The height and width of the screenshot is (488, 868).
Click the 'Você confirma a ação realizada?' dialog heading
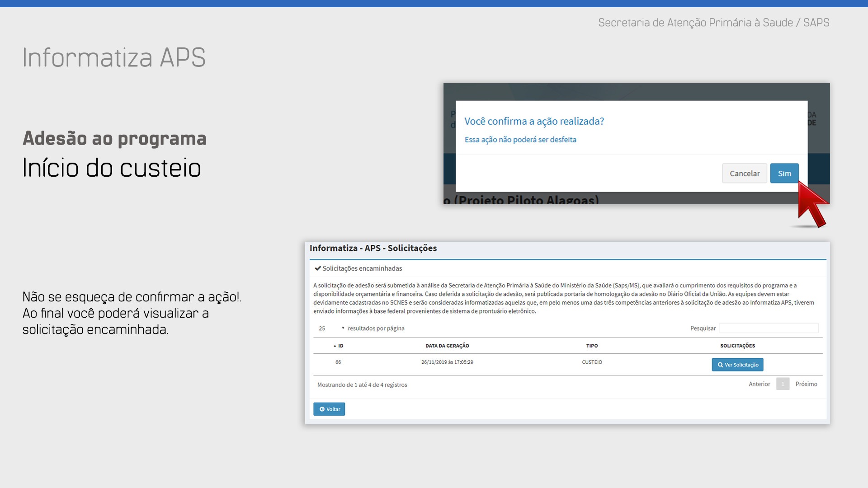[x=534, y=121]
